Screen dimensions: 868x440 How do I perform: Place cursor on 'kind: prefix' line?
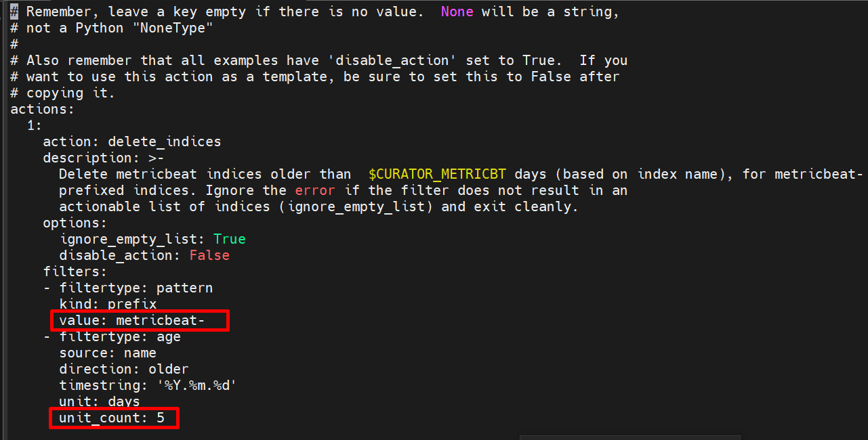click(108, 304)
